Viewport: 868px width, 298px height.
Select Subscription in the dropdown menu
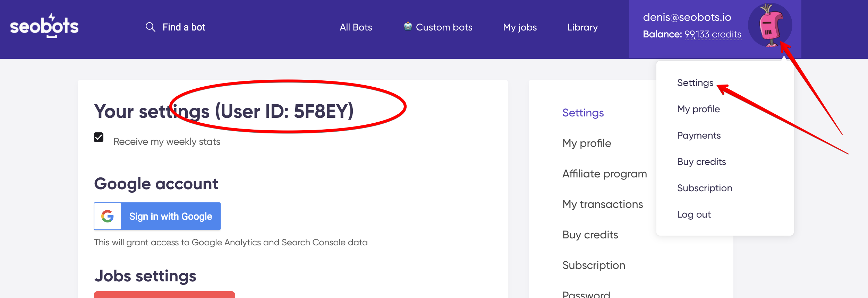coord(705,188)
